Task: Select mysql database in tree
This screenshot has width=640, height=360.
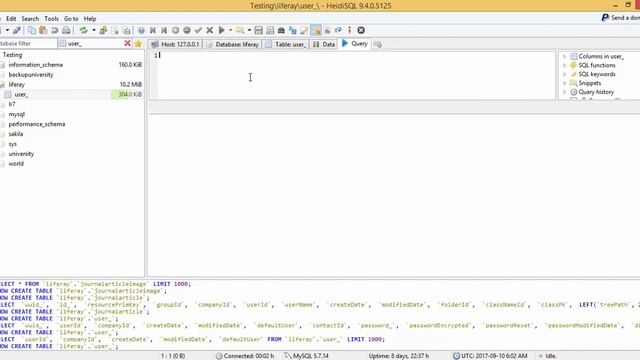Action: [16, 114]
